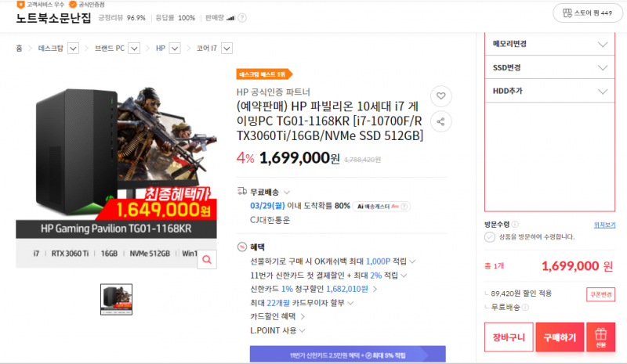Open 코어 i7 breadcrumb category
The image size is (627, 364).
[x=207, y=49]
